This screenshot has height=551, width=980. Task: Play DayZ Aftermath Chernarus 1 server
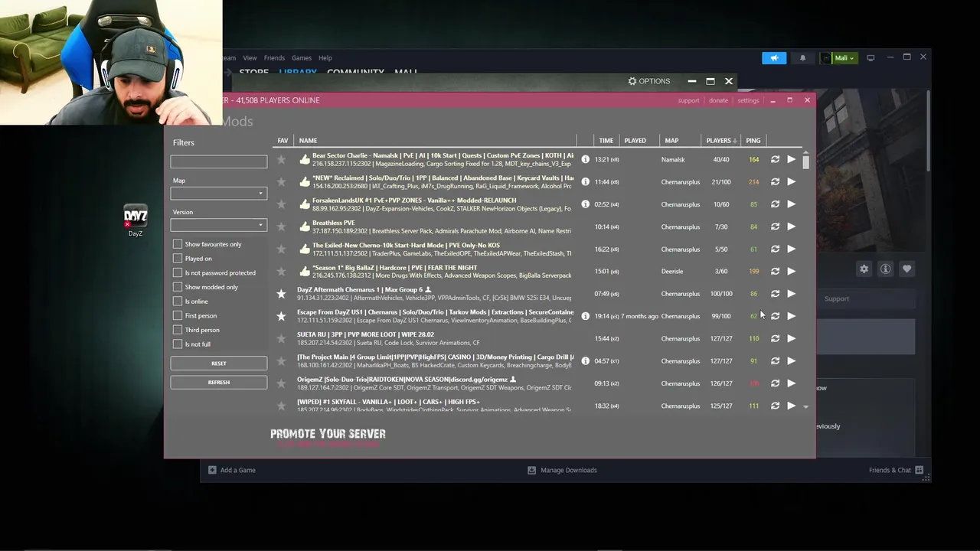pyautogui.click(x=791, y=294)
